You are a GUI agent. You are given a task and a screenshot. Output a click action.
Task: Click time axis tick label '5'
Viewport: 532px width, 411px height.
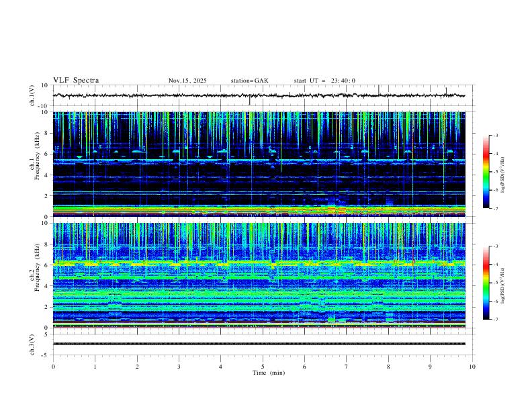[x=263, y=367]
